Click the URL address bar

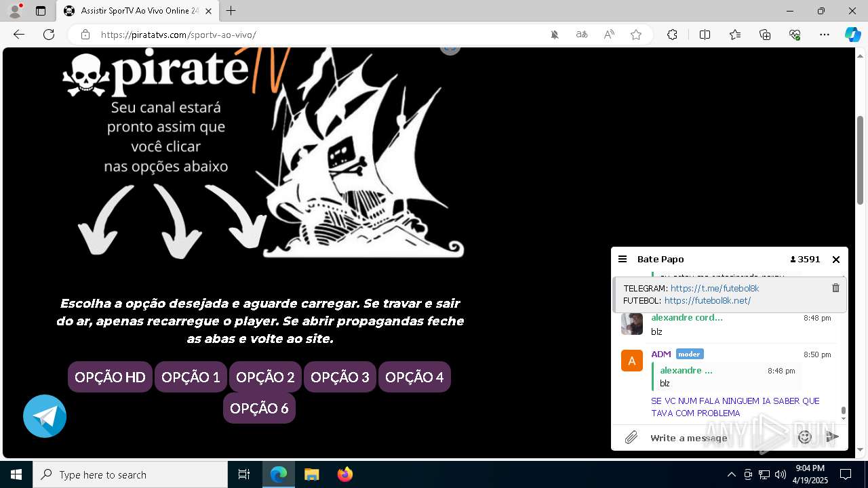(x=319, y=35)
